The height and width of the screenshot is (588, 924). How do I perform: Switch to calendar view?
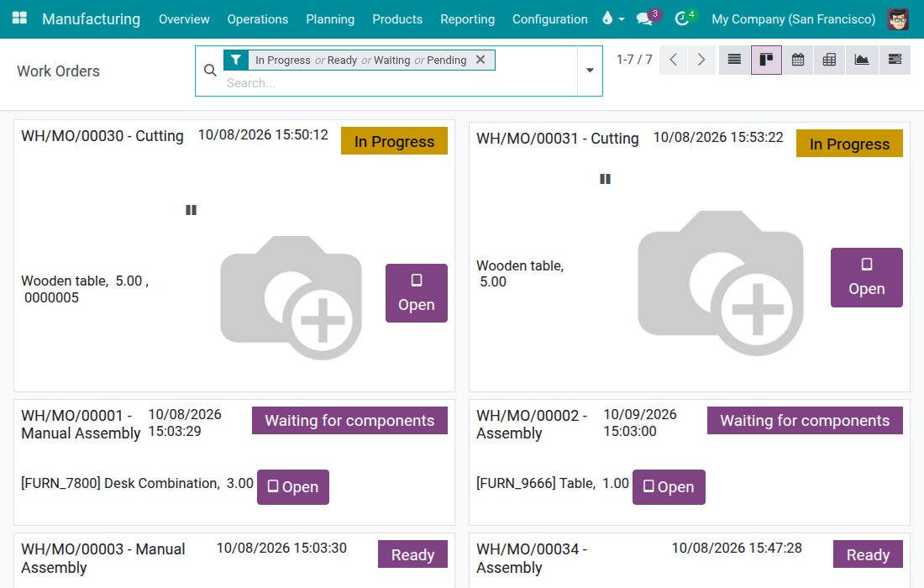798,60
